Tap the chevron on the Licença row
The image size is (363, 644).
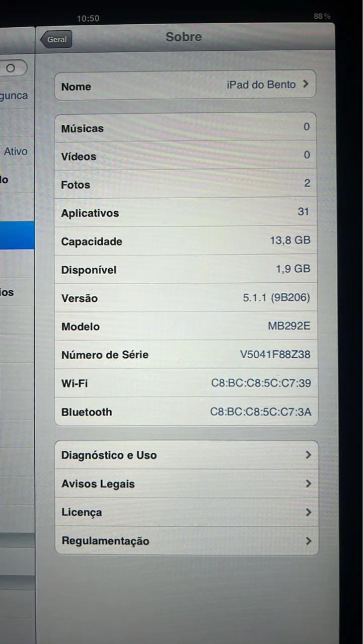pos(308,512)
